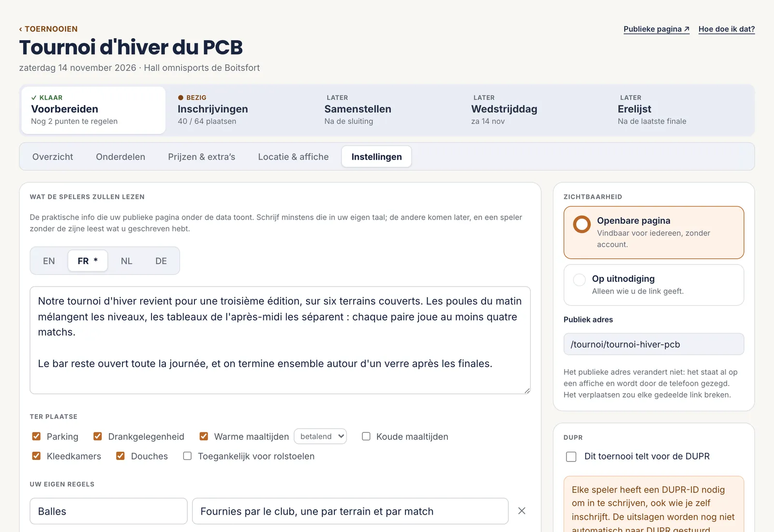This screenshot has height=532, width=774.
Task: Click the resize handle of the description textarea
Action: [527, 390]
